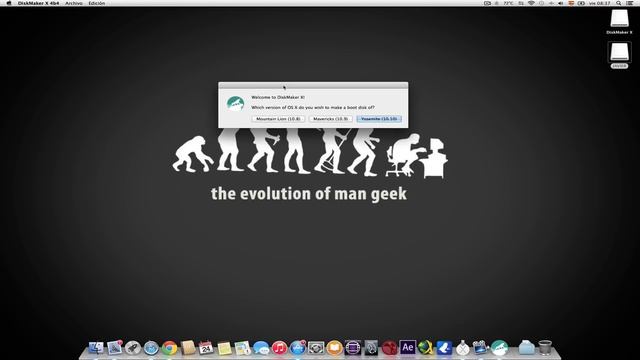Open the Archivo menu

(x=74, y=3)
